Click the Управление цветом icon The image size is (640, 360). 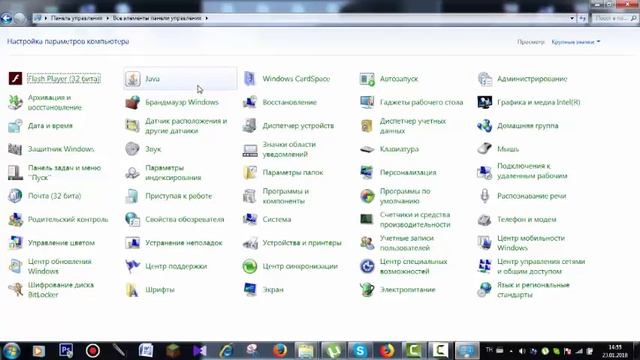[16, 243]
